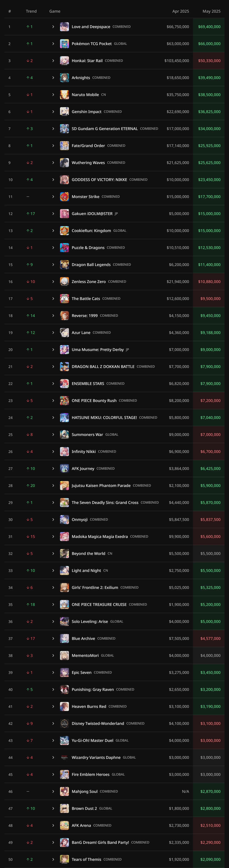The image size is (229, 868).
Task: Click the Yu-Gi-Oh! Master Duel game icon
Action: 64,741
